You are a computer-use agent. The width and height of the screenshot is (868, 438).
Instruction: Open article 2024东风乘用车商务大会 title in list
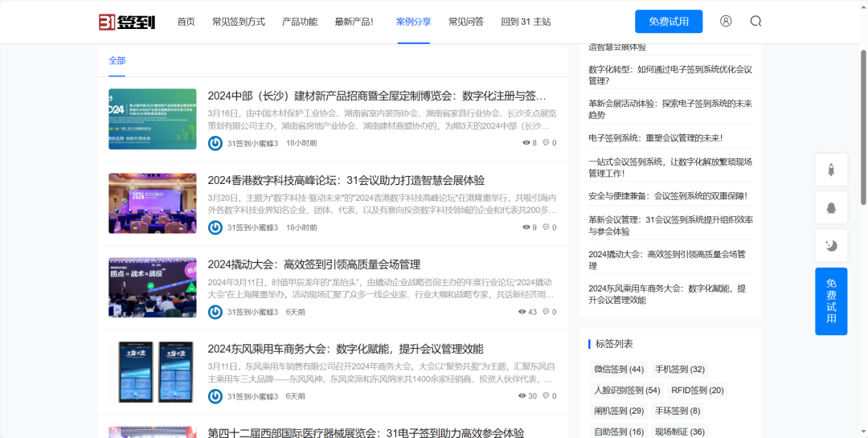tap(346, 349)
